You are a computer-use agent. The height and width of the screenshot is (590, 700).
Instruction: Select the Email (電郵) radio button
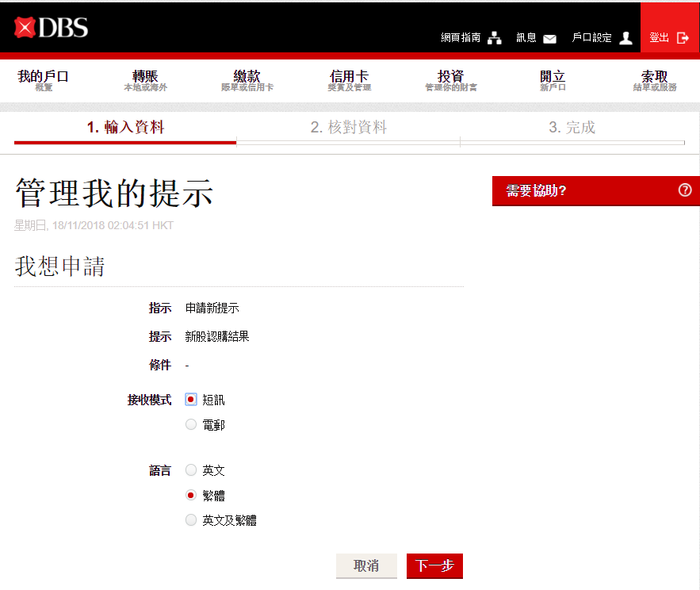click(x=191, y=425)
